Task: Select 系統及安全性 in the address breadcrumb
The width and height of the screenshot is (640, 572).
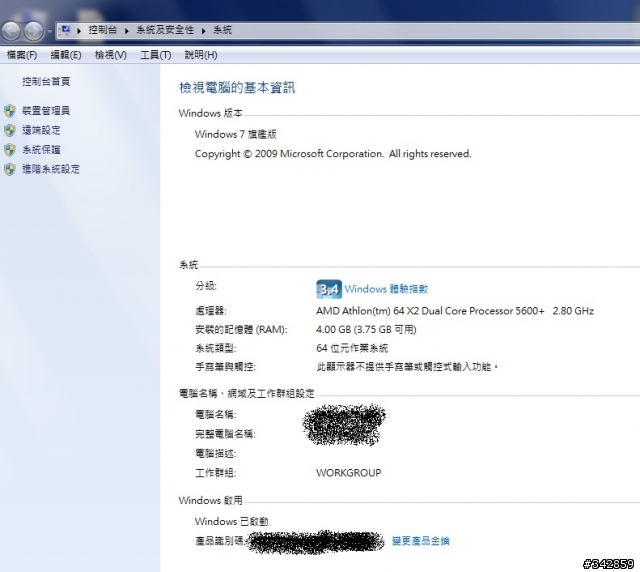Action: pos(165,30)
